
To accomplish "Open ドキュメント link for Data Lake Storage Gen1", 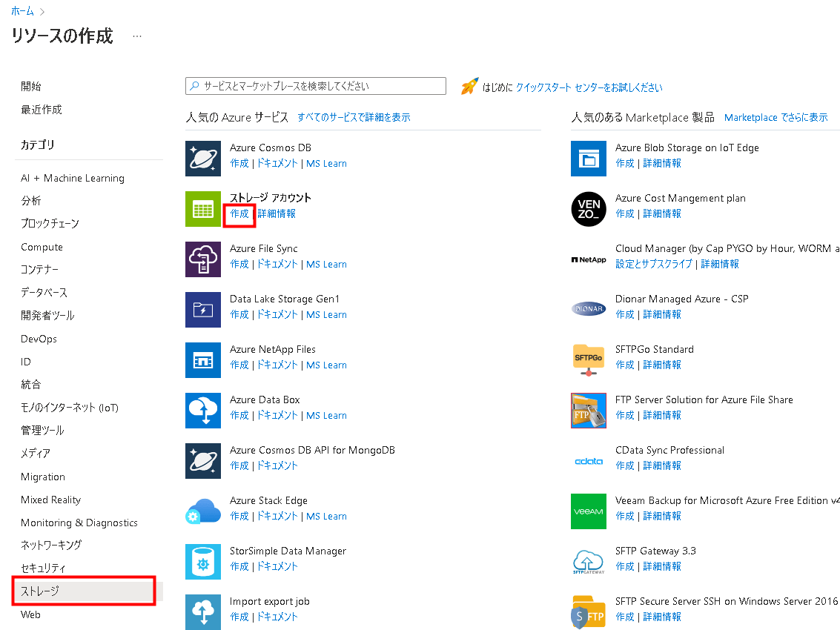I will pyautogui.click(x=277, y=314).
